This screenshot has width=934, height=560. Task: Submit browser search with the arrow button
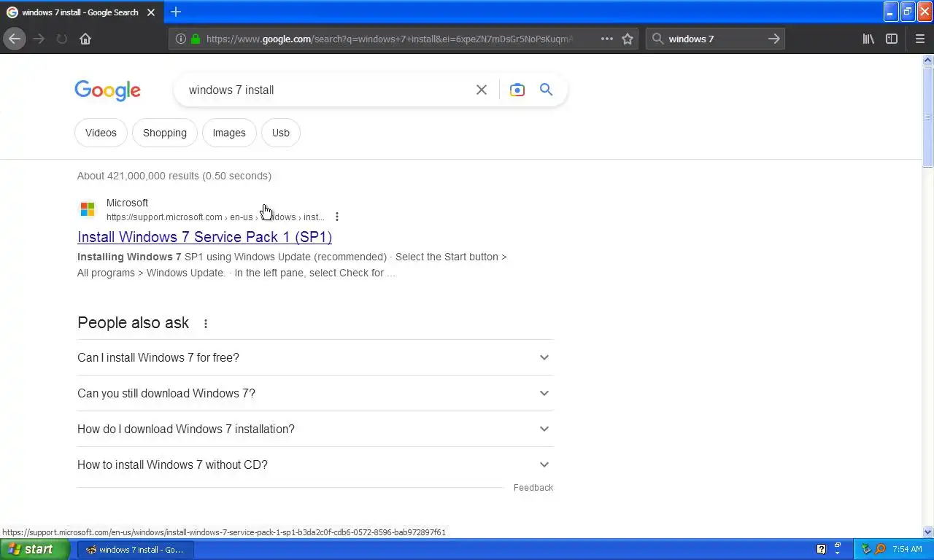click(x=774, y=39)
